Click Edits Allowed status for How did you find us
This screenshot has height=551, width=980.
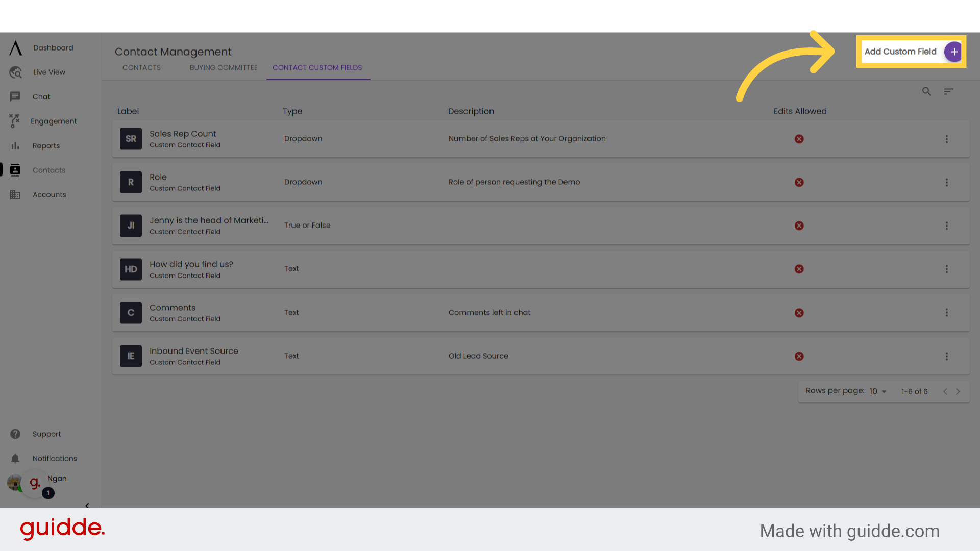(799, 269)
